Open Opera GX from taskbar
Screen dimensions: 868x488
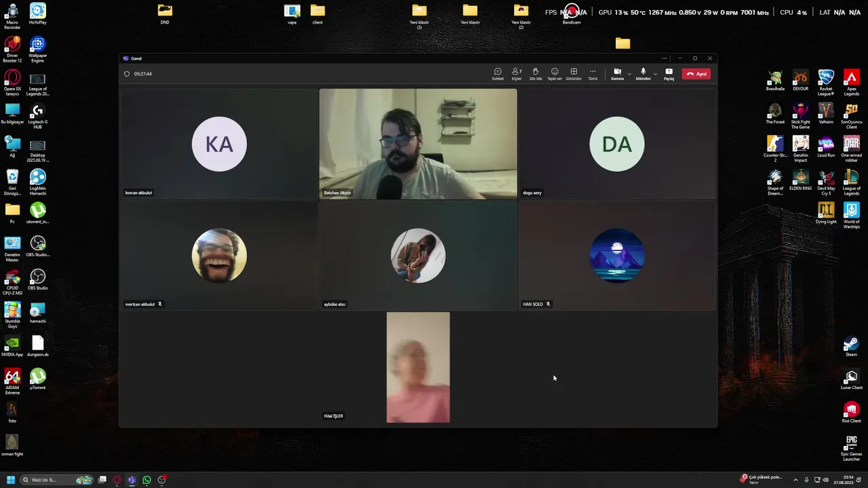click(x=117, y=480)
